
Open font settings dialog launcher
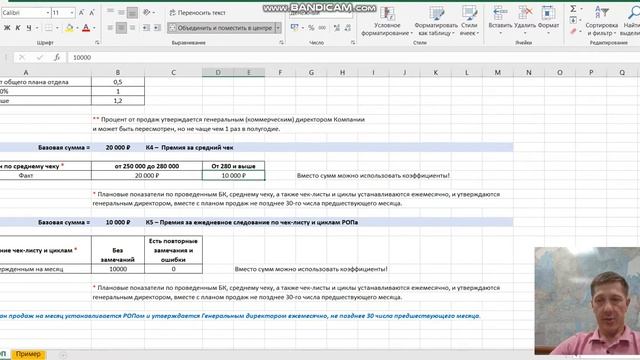pos(97,42)
